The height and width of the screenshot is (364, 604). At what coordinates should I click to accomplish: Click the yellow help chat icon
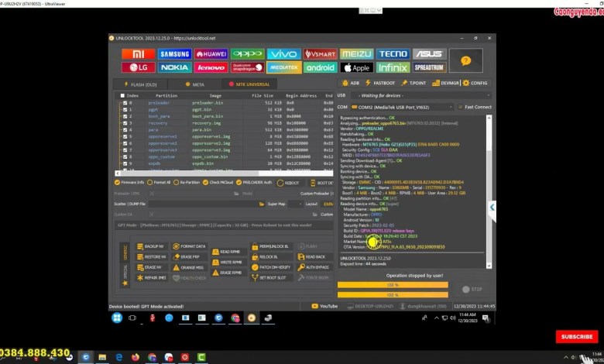click(x=465, y=60)
